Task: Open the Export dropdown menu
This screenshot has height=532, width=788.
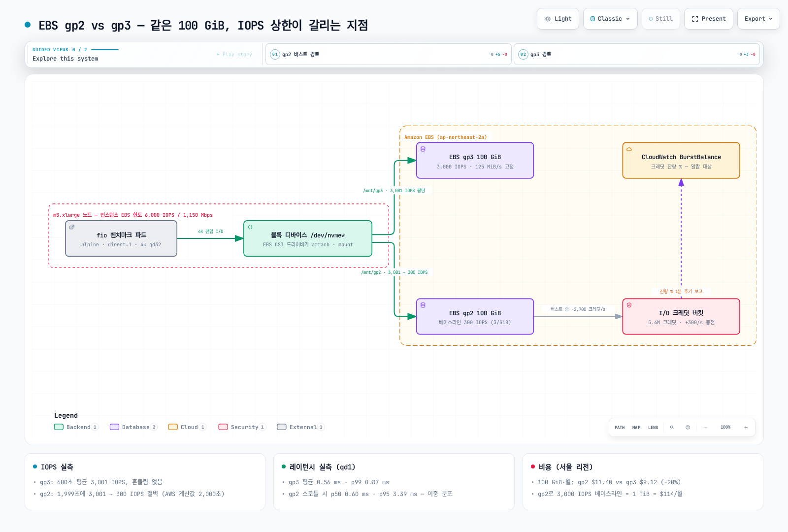Action: pos(758,19)
